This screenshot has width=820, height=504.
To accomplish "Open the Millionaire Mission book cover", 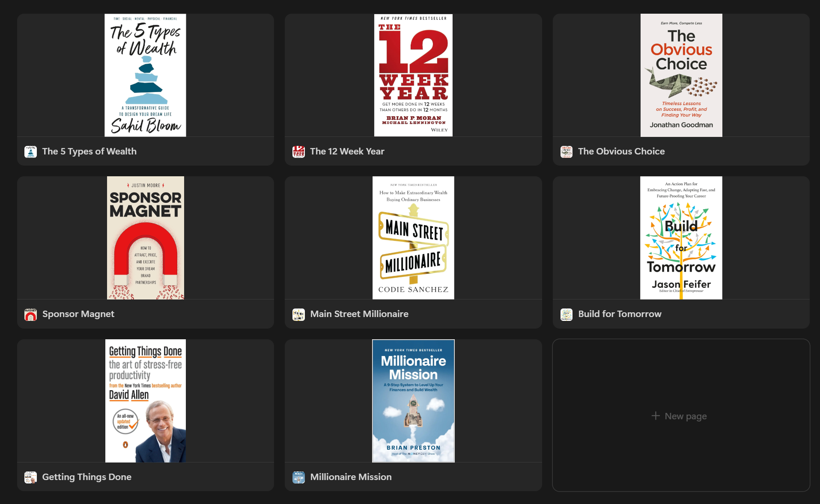I will pos(413,401).
